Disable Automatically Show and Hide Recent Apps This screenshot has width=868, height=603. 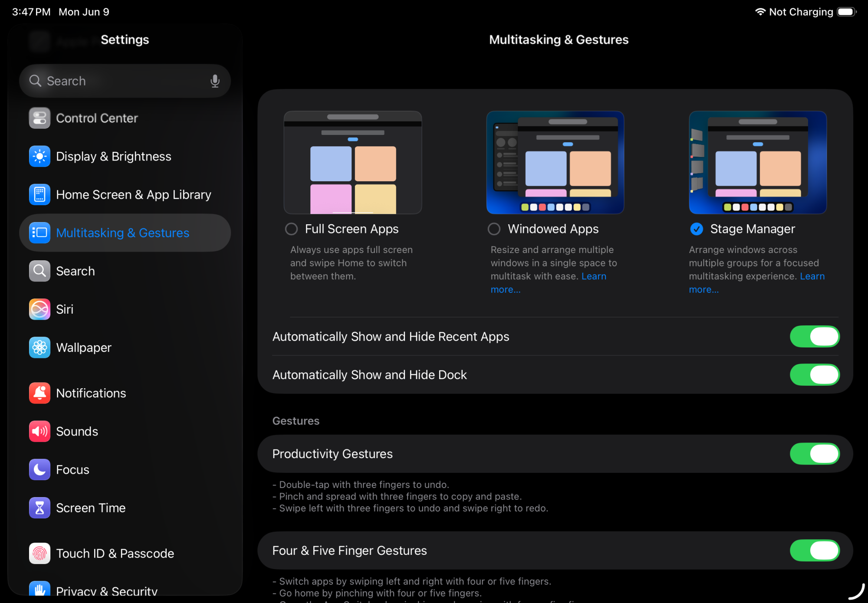click(x=814, y=337)
